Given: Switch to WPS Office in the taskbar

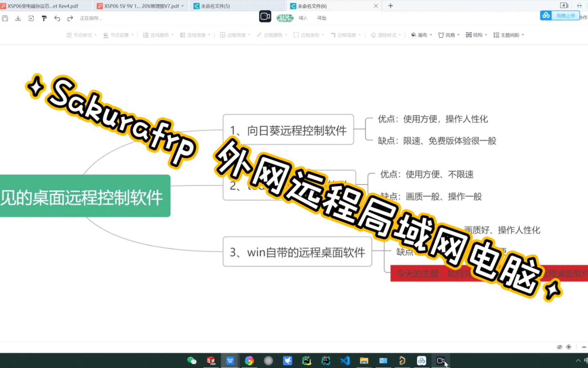Looking at the screenshot, I should pos(230,361).
